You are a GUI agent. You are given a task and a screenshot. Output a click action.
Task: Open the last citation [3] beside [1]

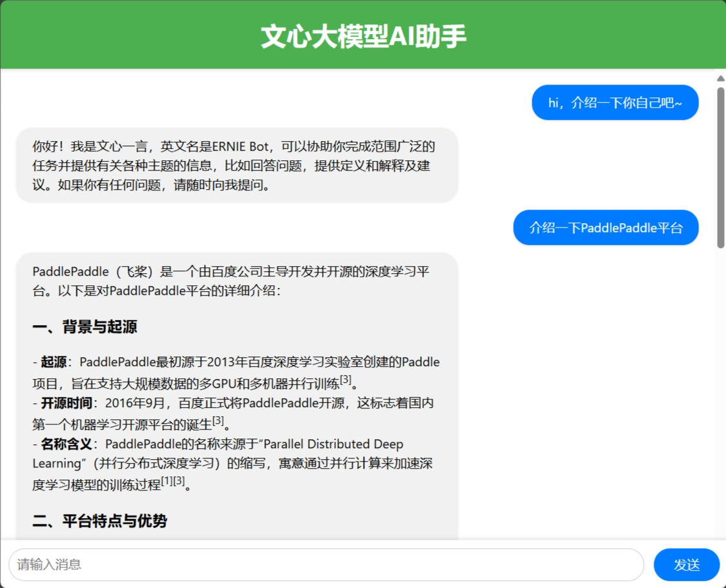coord(179,482)
